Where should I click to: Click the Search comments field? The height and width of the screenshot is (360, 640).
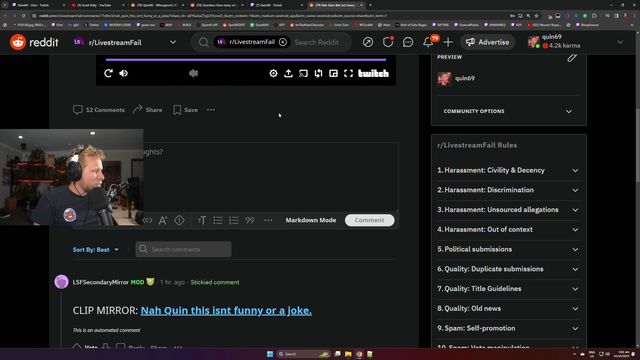click(x=183, y=249)
